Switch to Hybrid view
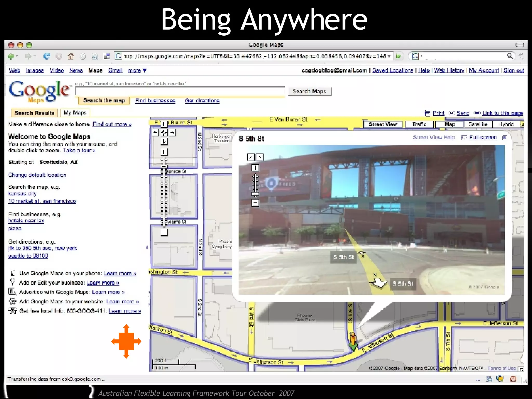The height and width of the screenshot is (399, 532). (506, 124)
